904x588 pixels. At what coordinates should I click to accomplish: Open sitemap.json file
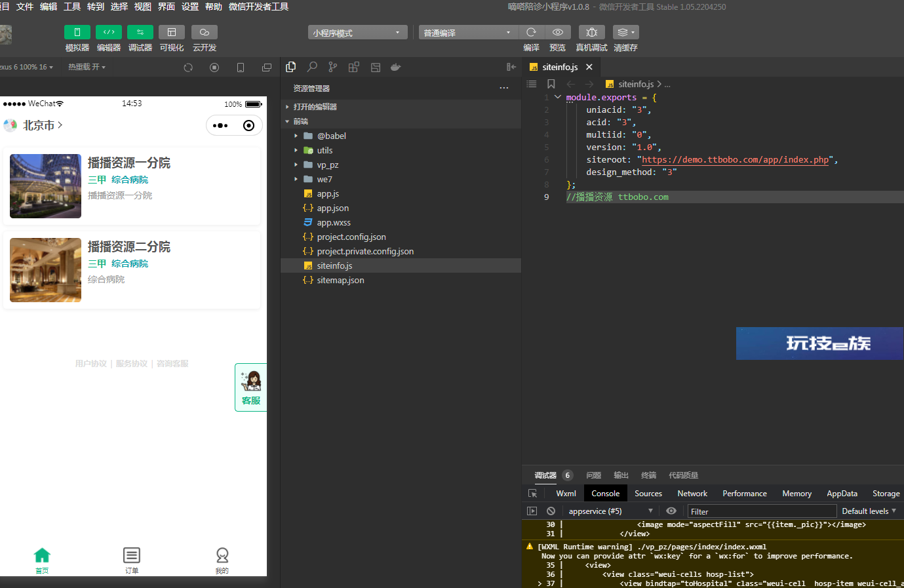click(401, 280)
